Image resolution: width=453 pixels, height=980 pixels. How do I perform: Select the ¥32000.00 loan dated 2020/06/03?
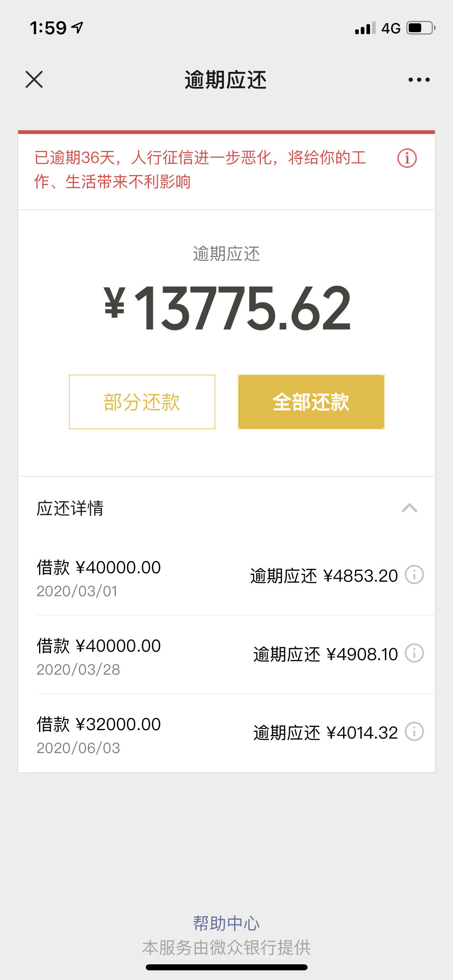(226, 733)
